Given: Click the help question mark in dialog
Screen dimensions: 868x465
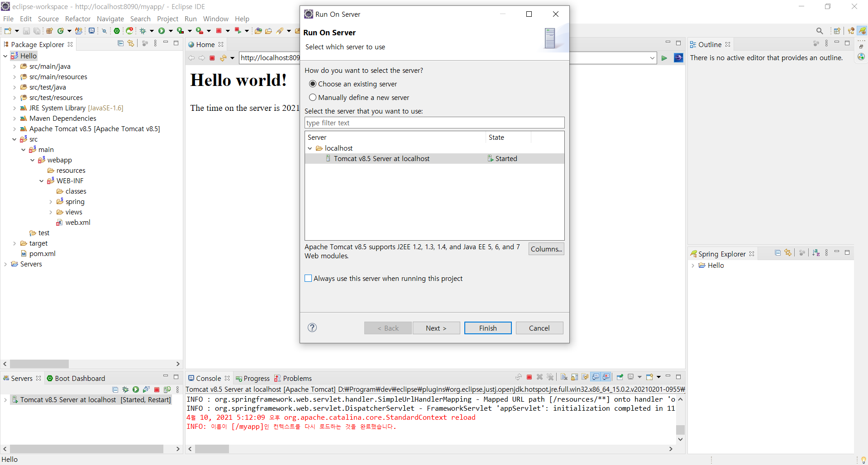Looking at the screenshot, I should pos(312,327).
